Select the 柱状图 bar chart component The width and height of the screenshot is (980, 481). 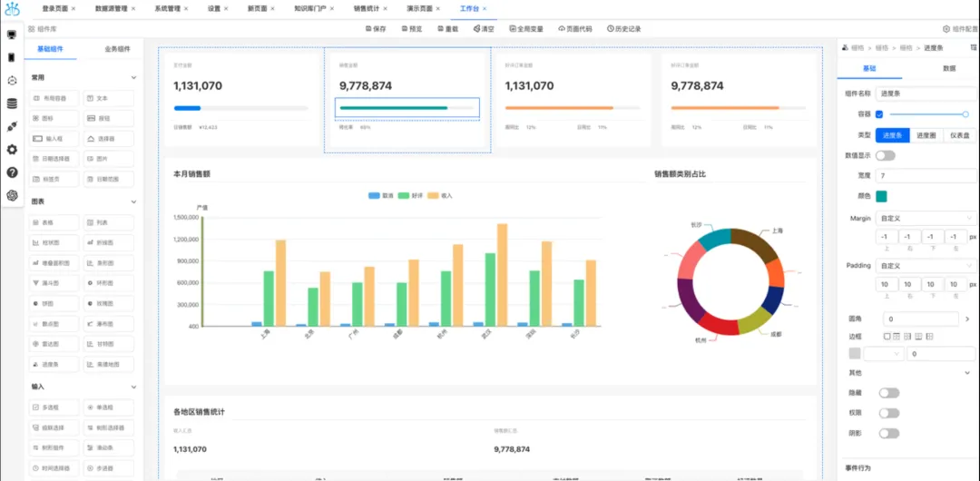pos(54,242)
